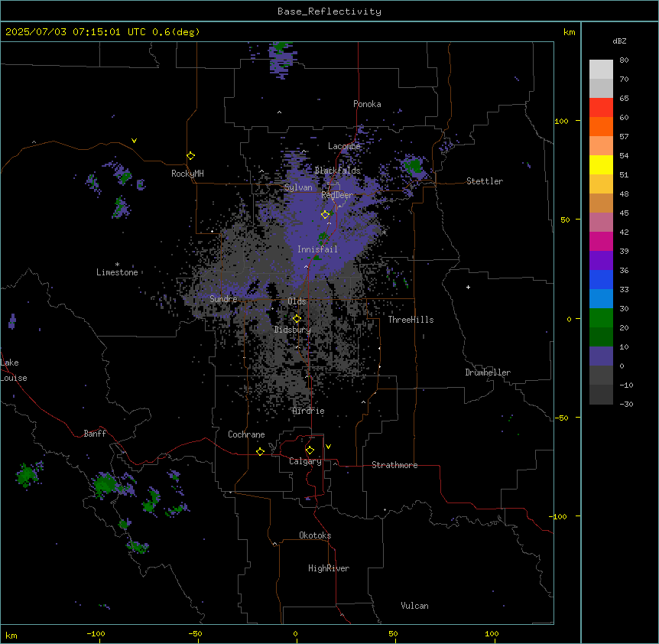Click the dBZ legend heading
Screen dimensions: 659x644
[x=619, y=41]
